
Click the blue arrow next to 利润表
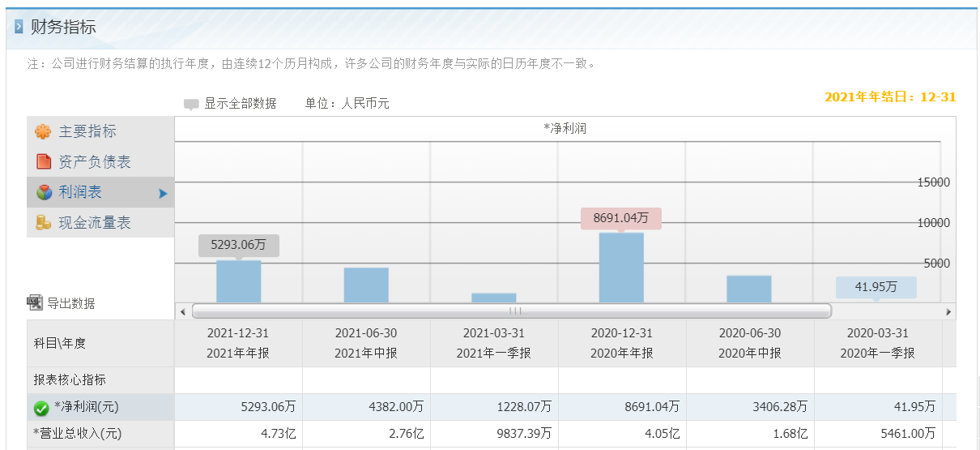click(x=163, y=194)
